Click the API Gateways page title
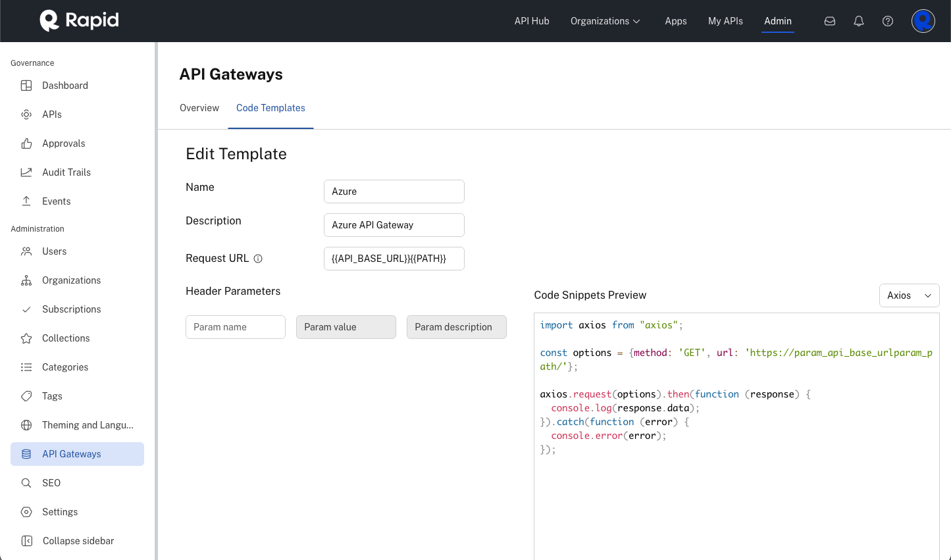 (x=231, y=74)
